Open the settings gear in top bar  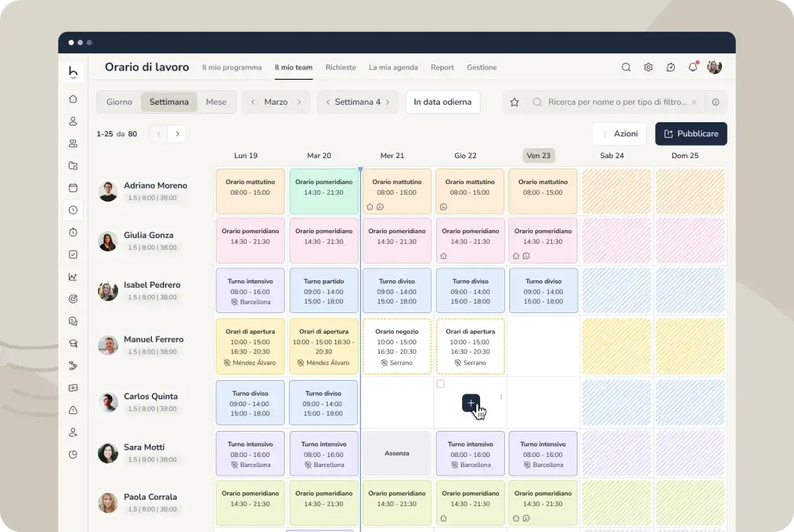point(648,68)
